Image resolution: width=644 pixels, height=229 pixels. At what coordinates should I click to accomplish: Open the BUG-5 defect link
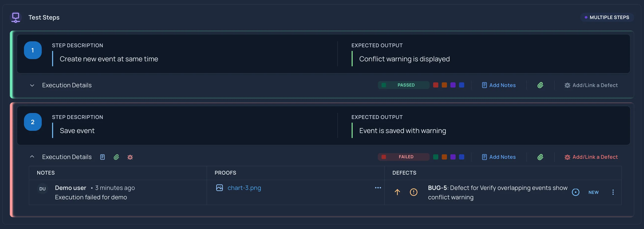pyautogui.click(x=498, y=192)
